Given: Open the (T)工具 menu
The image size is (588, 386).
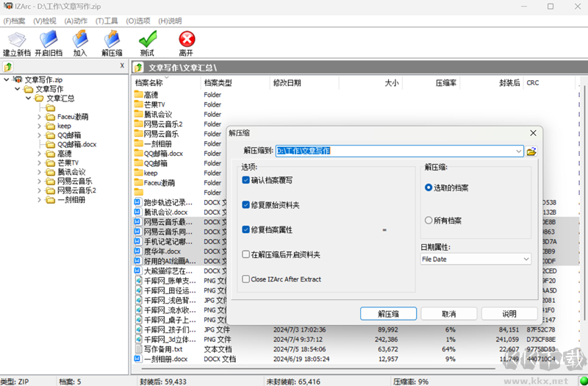Looking at the screenshot, I should (107, 21).
